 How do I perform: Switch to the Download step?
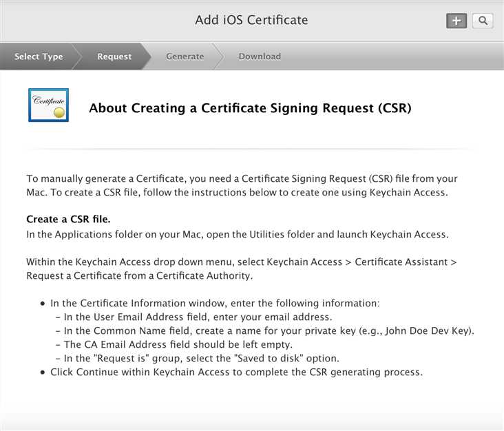[260, 56]
